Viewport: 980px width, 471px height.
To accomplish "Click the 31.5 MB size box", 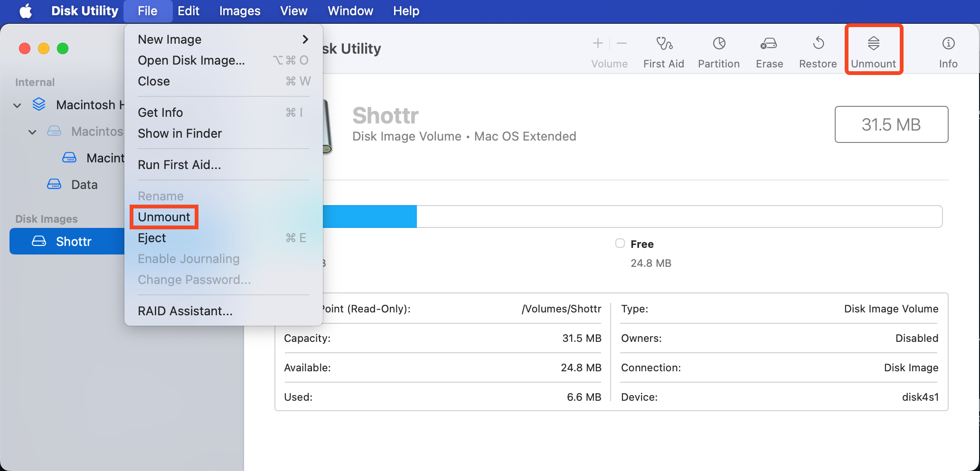I will coord(891,124).
